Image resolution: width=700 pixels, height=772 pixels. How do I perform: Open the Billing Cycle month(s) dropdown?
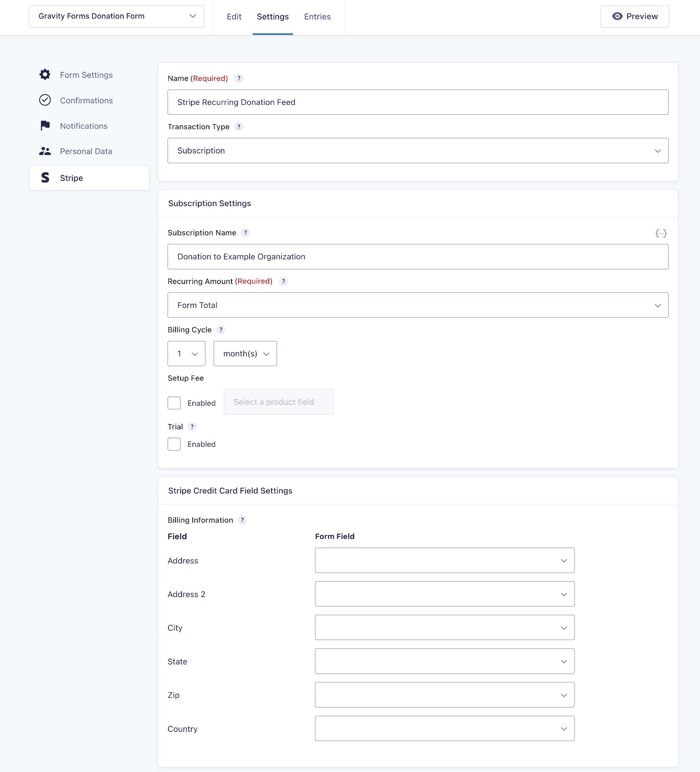(x=245, y=354)
